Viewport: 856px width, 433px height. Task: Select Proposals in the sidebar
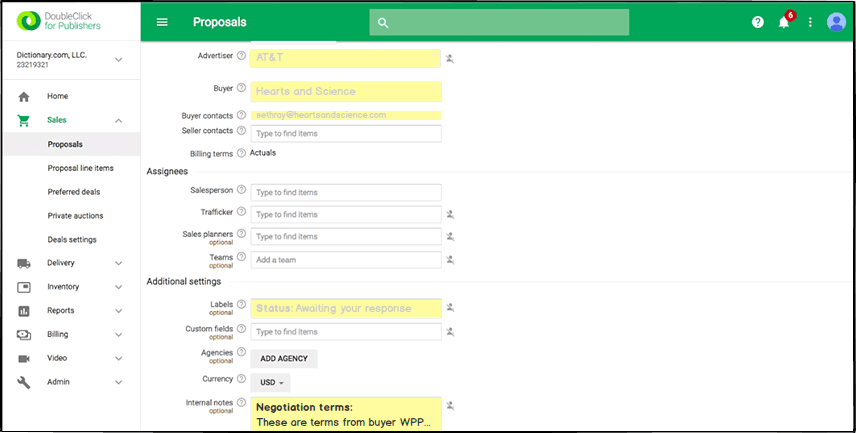point(72,144)
